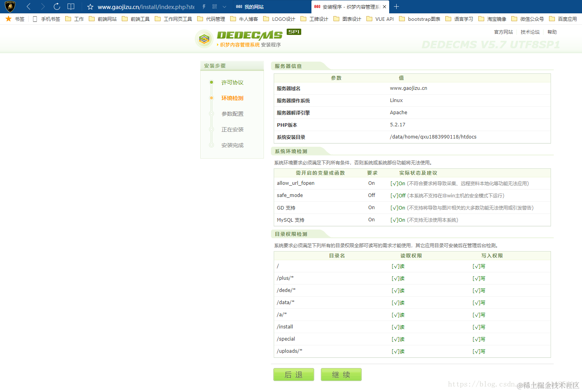Open the 工作 bookmark folder
Viewport: 582px width, 392px height.
[x=75, y=19]
